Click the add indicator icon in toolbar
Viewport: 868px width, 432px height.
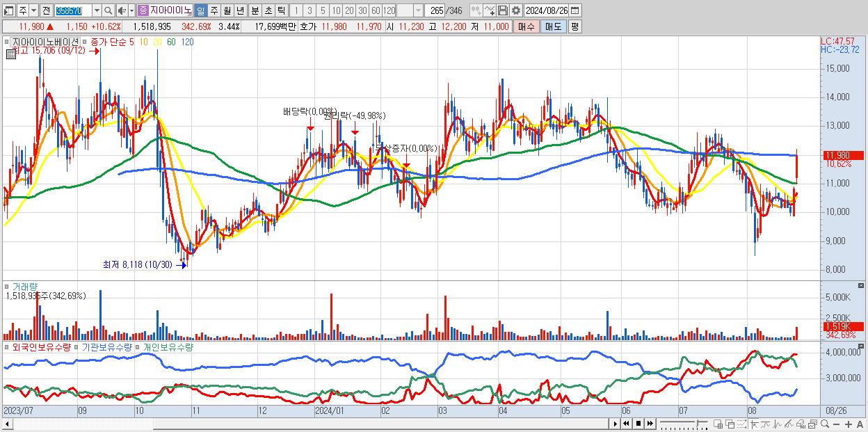[476, 10]
